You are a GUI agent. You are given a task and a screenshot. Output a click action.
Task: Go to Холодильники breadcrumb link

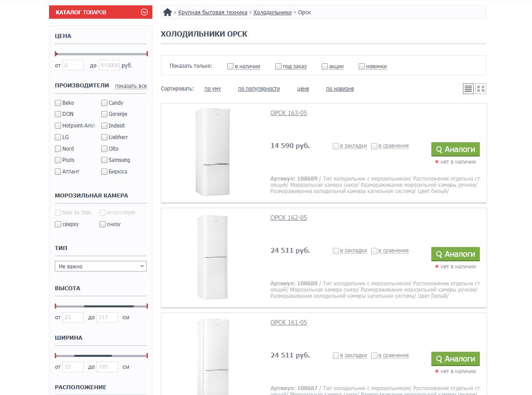pos(272,12)
